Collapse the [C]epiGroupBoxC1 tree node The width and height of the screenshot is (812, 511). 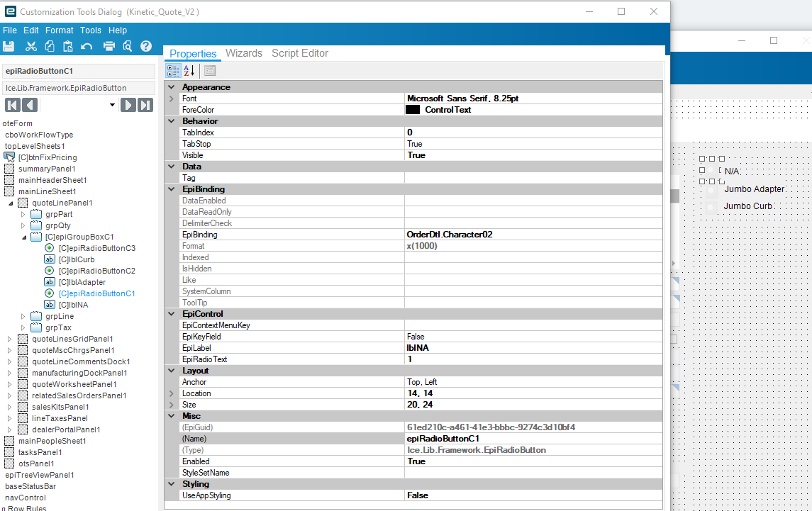tap(24, 237)
